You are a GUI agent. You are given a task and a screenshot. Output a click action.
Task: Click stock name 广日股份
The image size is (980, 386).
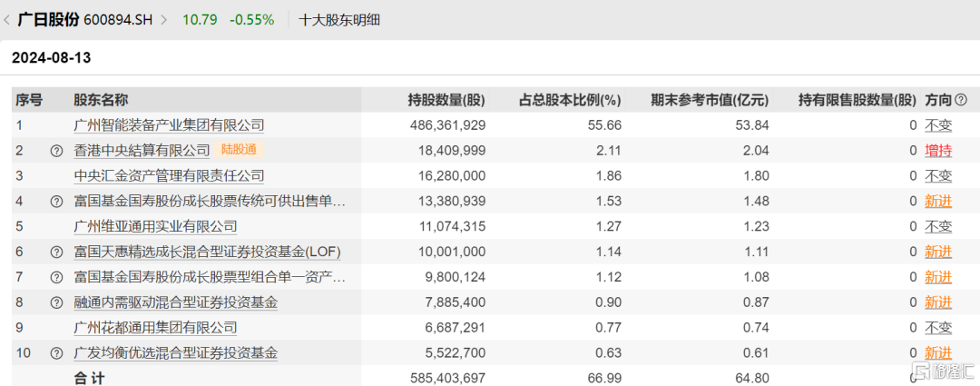(x=48, y=20)
